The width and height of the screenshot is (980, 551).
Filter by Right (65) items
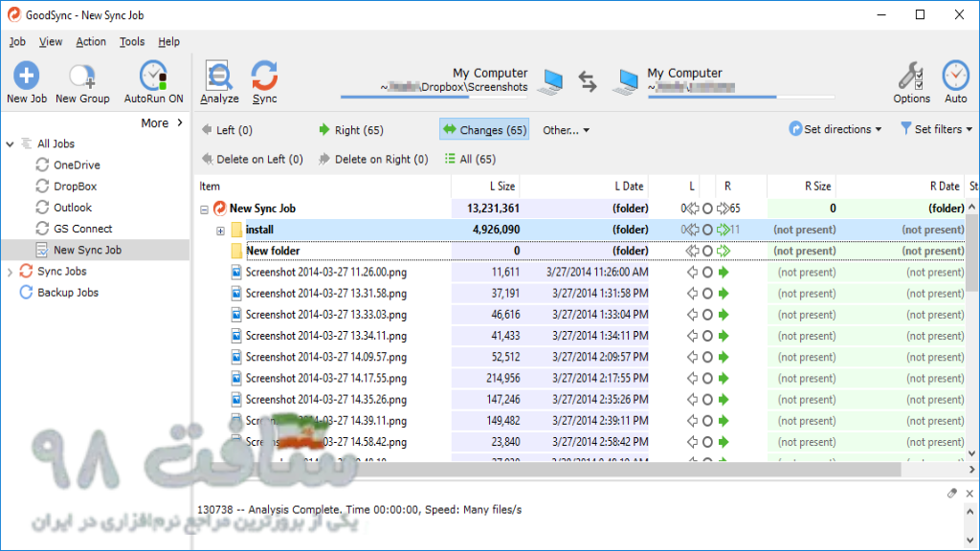click(x=350, y=130)
